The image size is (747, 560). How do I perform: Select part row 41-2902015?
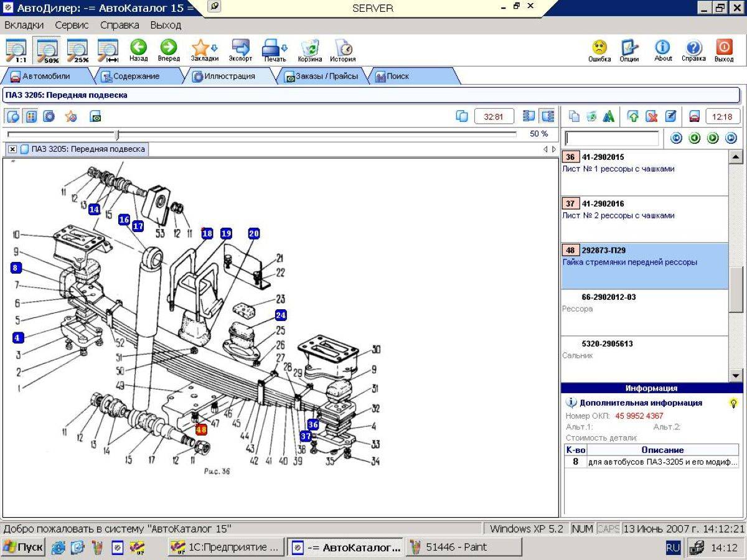click(644, 173)
